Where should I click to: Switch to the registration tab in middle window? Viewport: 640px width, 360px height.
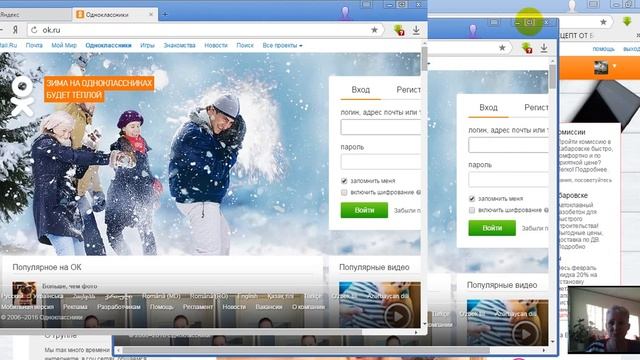[x=536, y=107]
